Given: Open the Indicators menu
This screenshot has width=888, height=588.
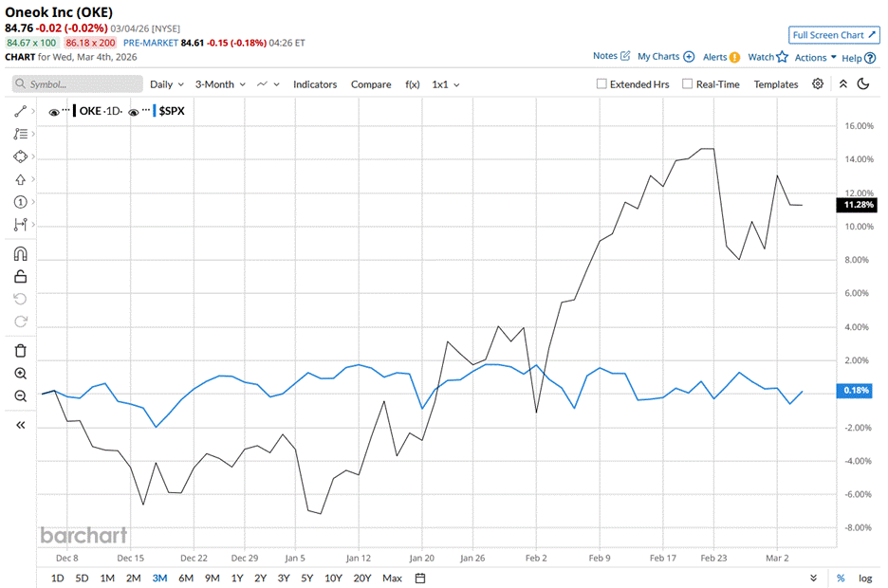Looking at the screenshot, I should pyautogui.click(x=314, y=84).
